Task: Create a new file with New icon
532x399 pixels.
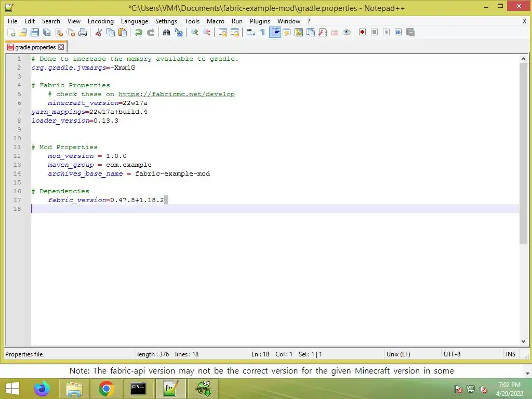Action: [x=11, y=32]
